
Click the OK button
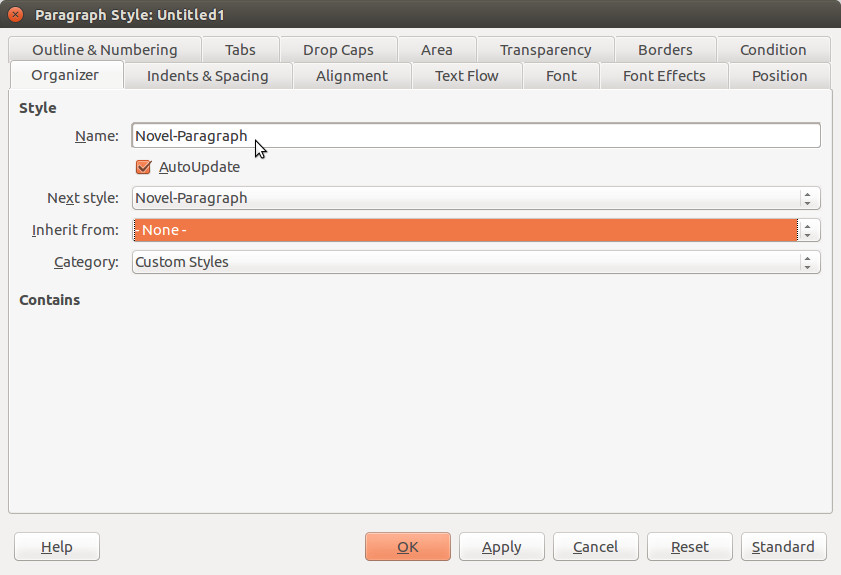408,547
